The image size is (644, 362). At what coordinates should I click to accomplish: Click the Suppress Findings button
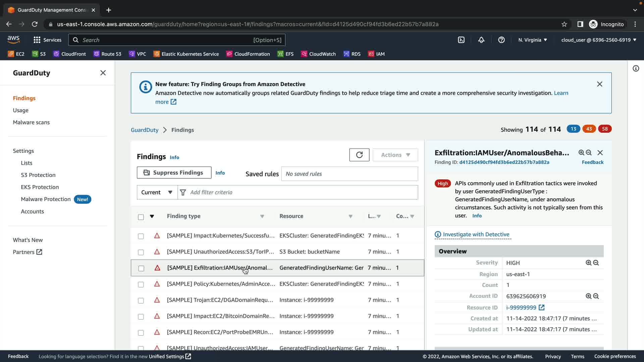[x=174, y=173]
